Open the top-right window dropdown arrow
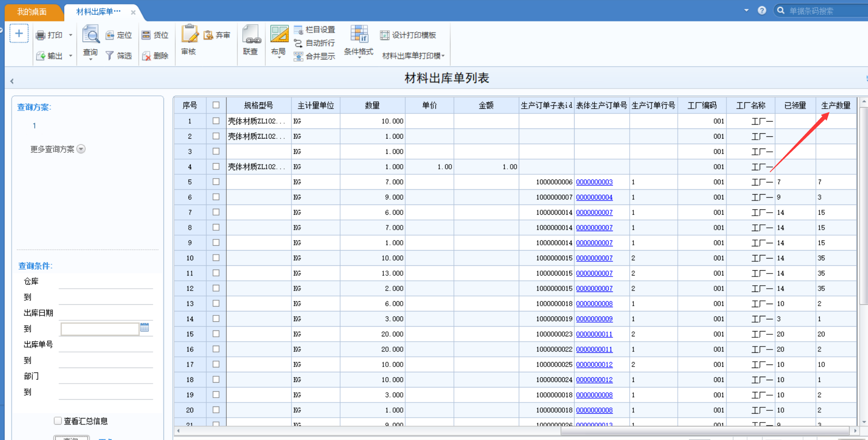The height and width of the screenshot is (440, 868). 746,10
